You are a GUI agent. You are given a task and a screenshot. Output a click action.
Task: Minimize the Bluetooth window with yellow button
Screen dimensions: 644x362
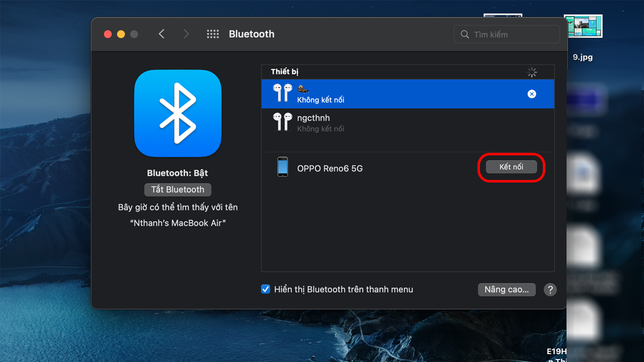click(x=121, y=34)
